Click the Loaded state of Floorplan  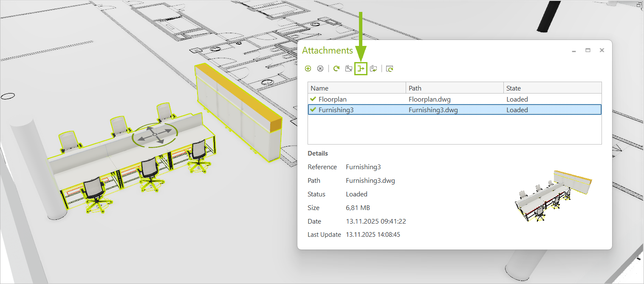click(517, 99)
